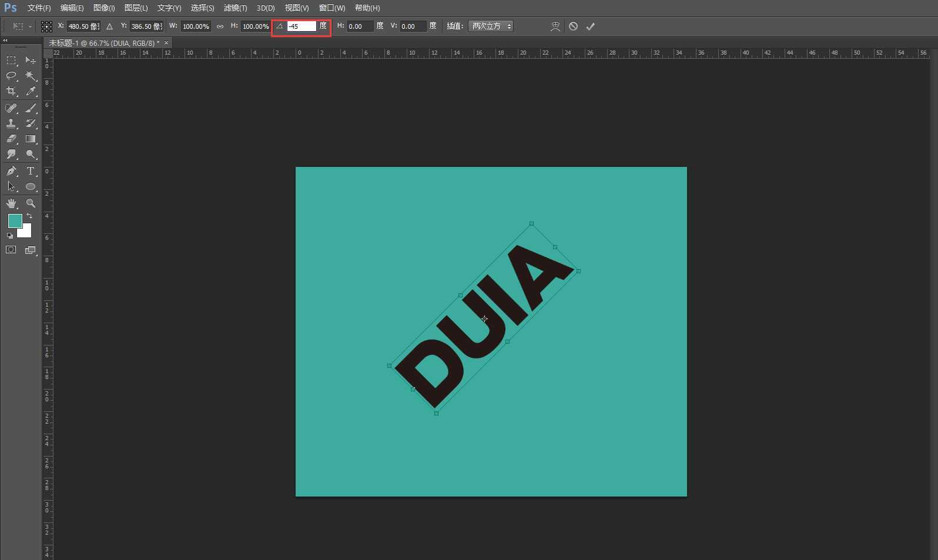
Task: Select the Gradient tool
Action: pos(31,139)
